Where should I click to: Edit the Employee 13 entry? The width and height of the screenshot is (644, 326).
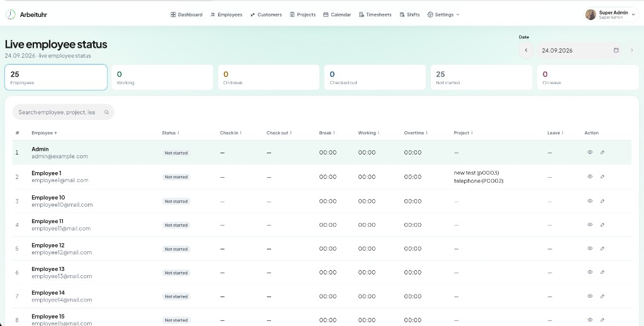pos(602,272)
